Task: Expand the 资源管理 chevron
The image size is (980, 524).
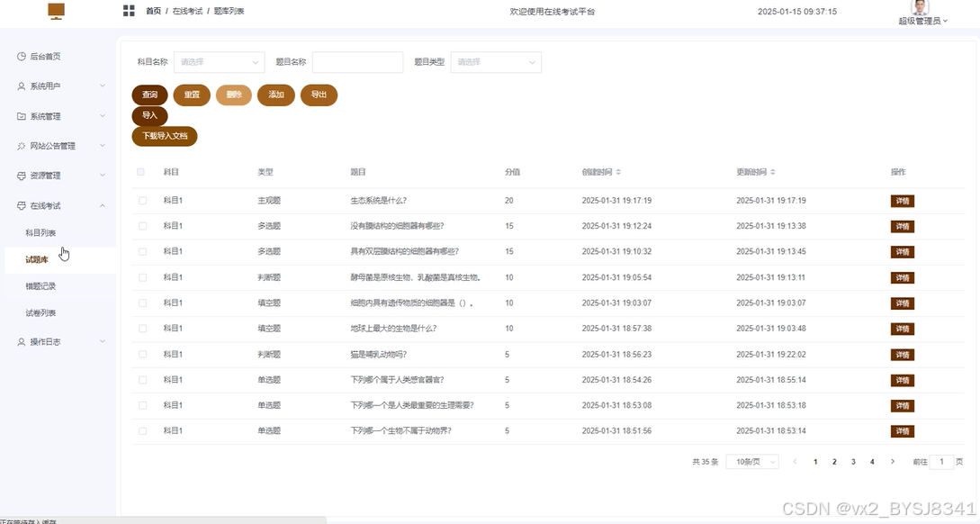Action: pyautogui.click(x=103, y=176)
